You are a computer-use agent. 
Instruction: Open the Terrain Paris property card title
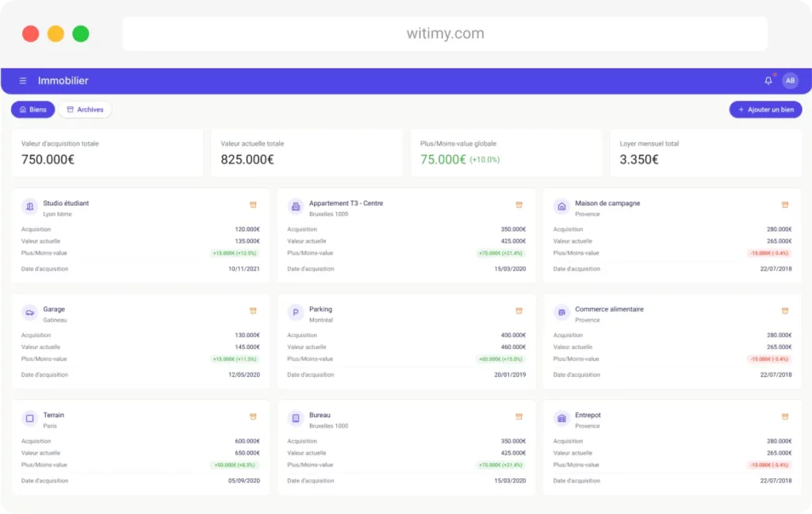point(53,415)
